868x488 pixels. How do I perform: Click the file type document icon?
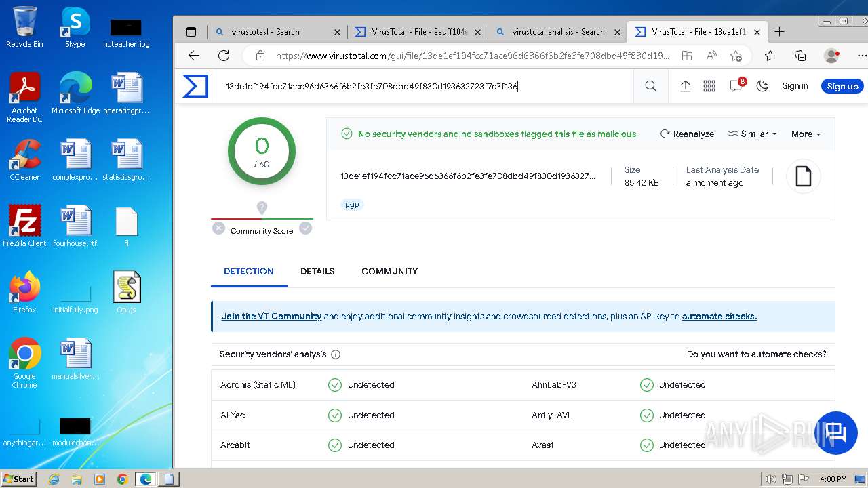pos(804,177)
